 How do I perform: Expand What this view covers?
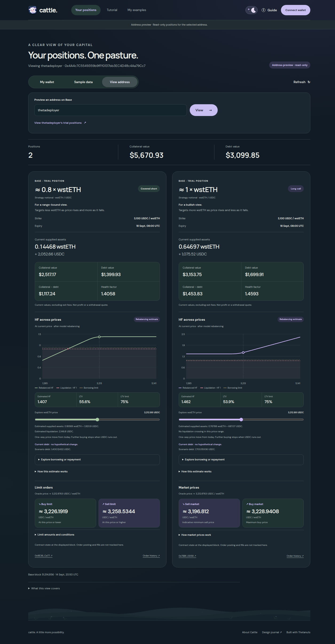tap(44, 588)
